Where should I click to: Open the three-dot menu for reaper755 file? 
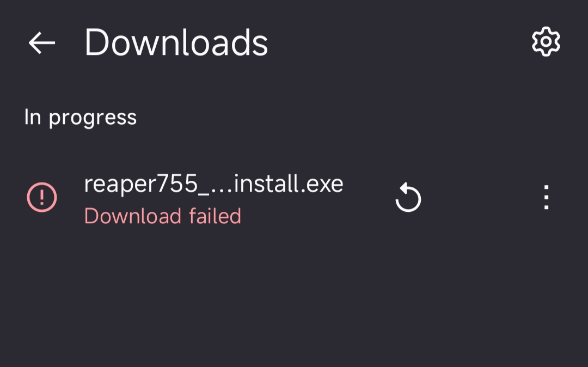tap(546, 198)
